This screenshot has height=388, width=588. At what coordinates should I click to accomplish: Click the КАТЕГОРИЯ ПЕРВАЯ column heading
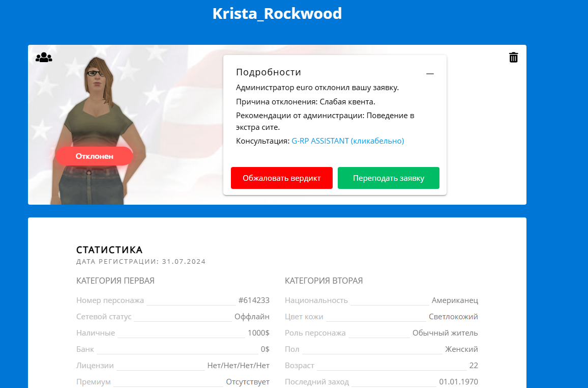point(115,281)
